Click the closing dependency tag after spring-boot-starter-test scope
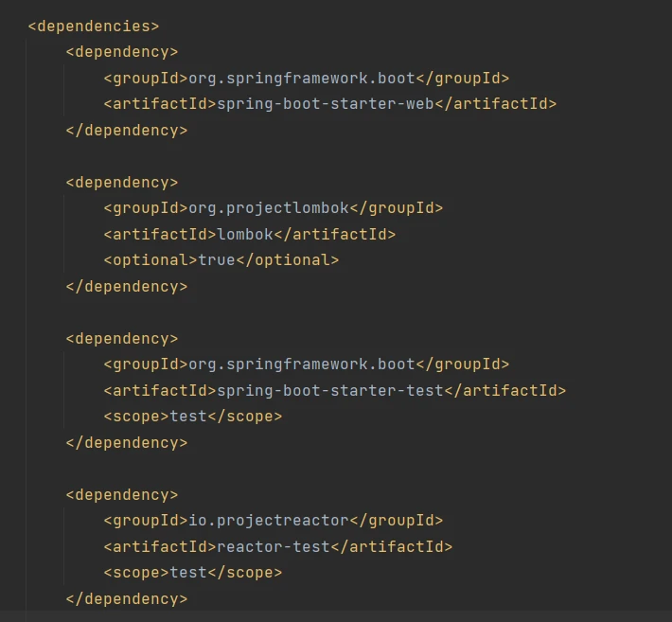 click(x=126, y=442)
